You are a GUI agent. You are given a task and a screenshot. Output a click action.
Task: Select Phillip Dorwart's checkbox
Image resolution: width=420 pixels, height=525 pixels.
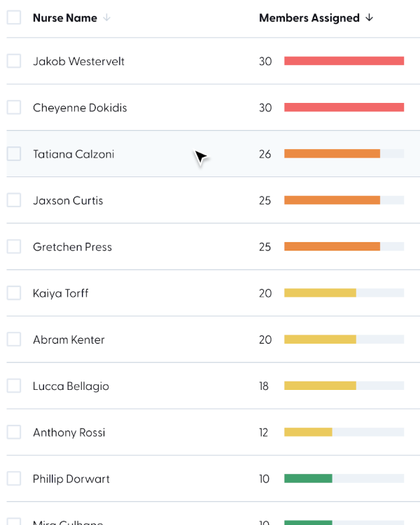tap(14, 479)
